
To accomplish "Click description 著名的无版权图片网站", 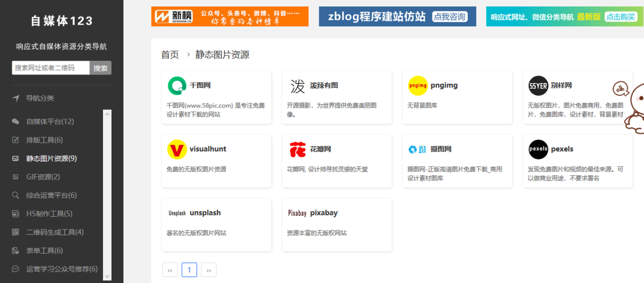I will pyautogui.click(x=196, y=233).
